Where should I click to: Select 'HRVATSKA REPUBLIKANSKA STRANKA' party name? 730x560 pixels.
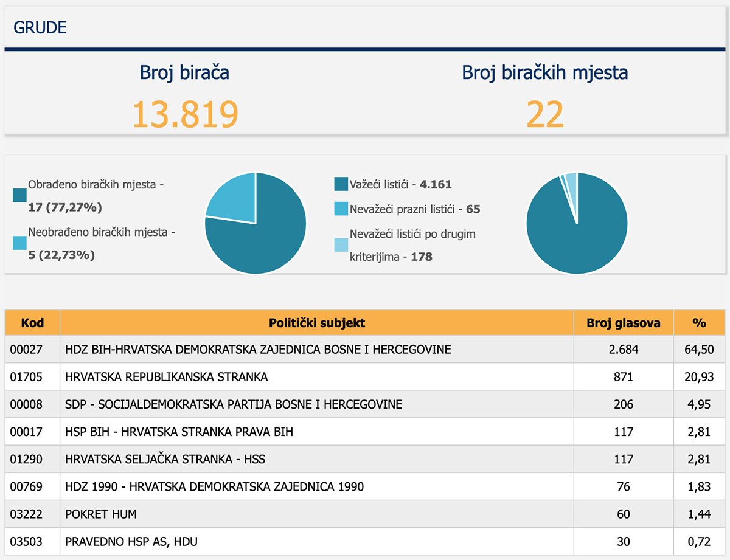pyautogui.click(x=167, y=377)
